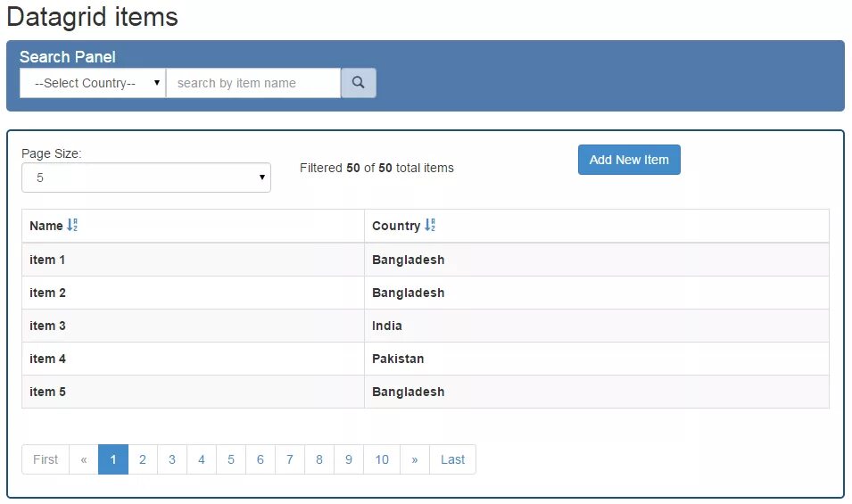Open the Page Size dropdown
Image resolution: width=852 pixels, height=504 pixels.
pyautogui.click(x=146, y=178)
